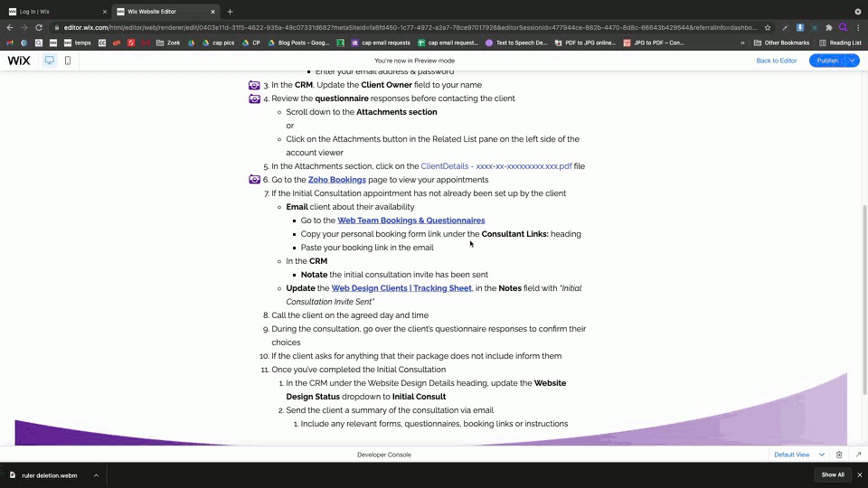Click the ClientDetails pdf file name
This screenshot has width=868, height=488.
496,166
